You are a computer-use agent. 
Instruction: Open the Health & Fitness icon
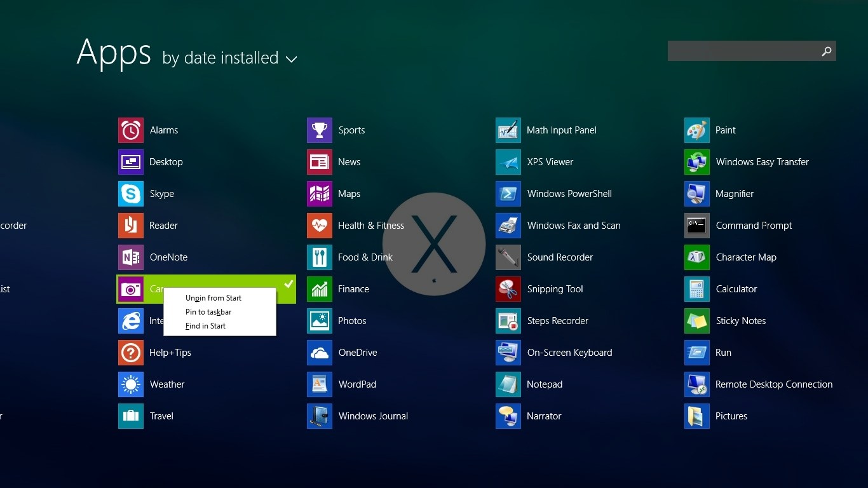coord(320,226)
